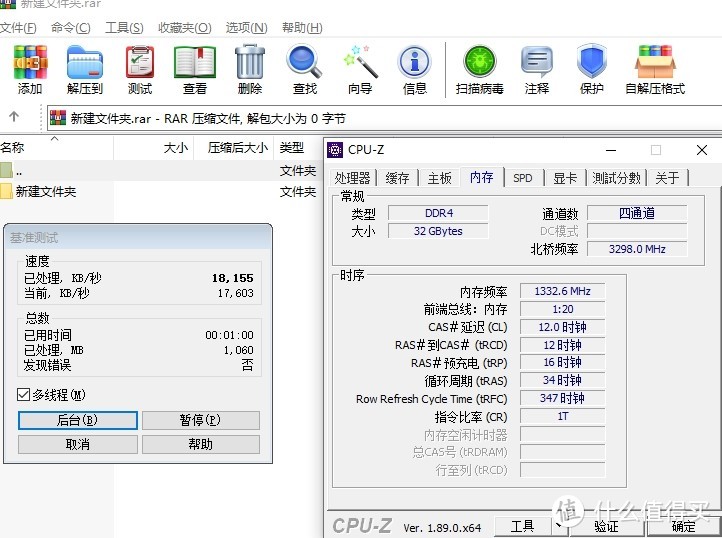Open the Favorites (收藏夹) menu
This screenshot has width=722, height=538.
(x=185, y=28)
